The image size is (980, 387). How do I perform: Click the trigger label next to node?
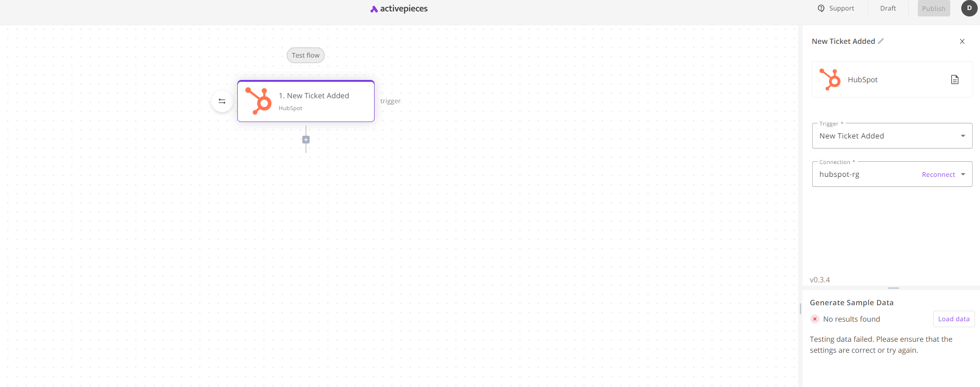tap(391, 101)
